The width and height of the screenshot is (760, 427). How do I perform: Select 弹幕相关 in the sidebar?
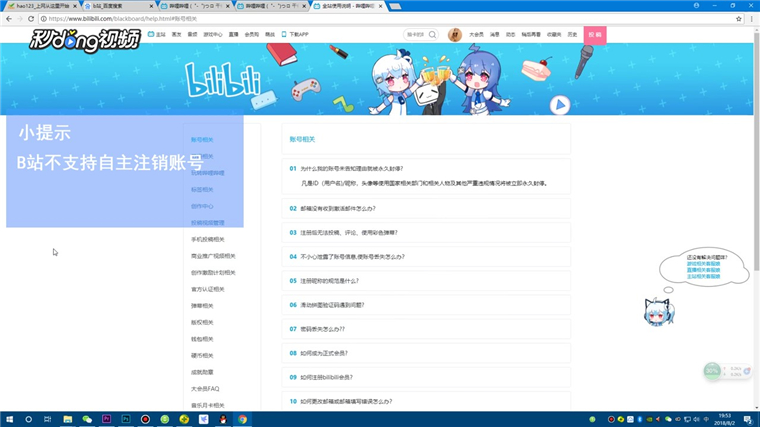click(202, 306)
